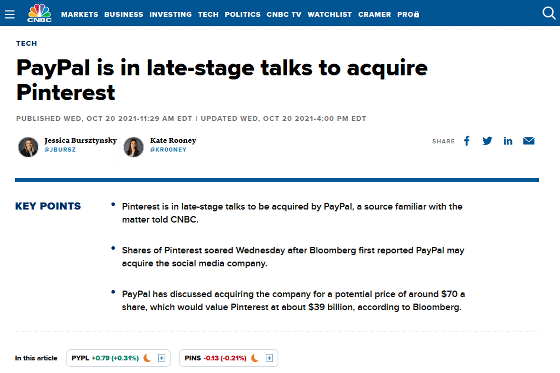Add PYPL to watchlist plus icon

click(x=161, y=358)
